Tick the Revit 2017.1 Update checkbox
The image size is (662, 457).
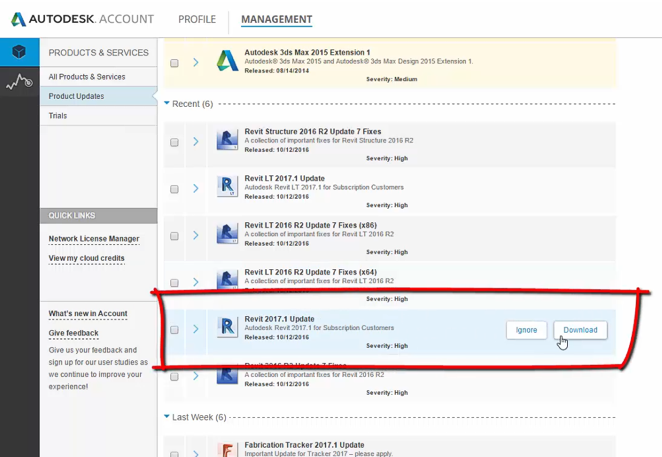click(174, 330)
